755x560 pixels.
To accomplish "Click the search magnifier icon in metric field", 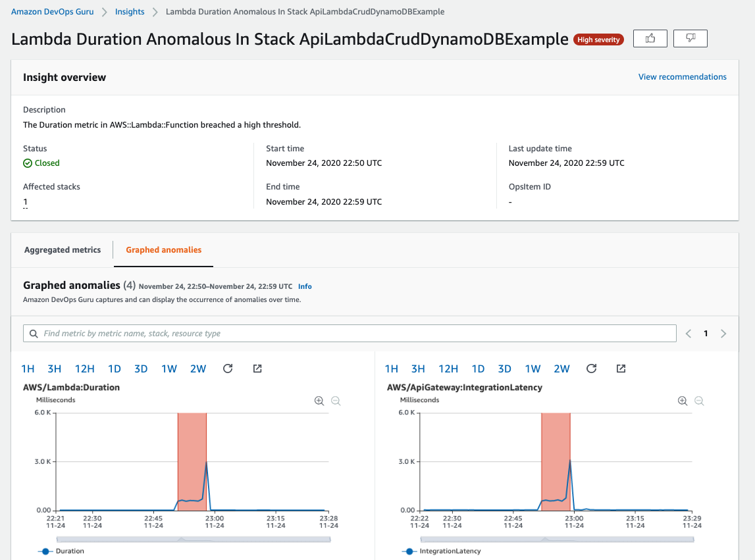I will pyautogui.click(x=34, y=333).
